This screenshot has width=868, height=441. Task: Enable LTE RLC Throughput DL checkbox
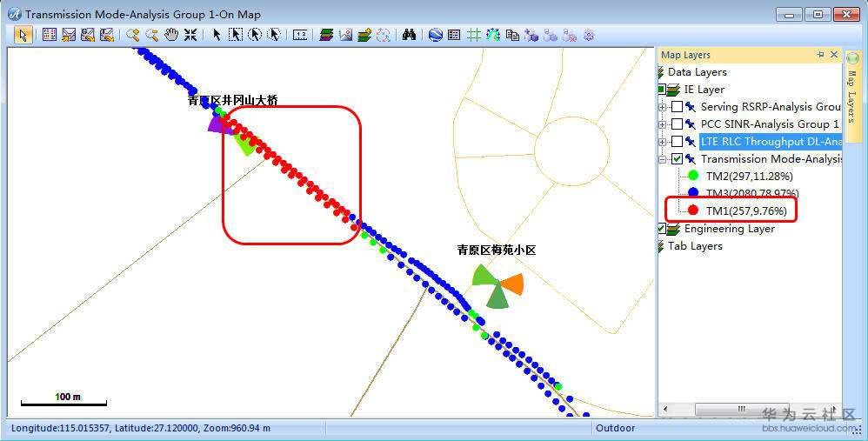pyautogui.click(x=677, y=142)
